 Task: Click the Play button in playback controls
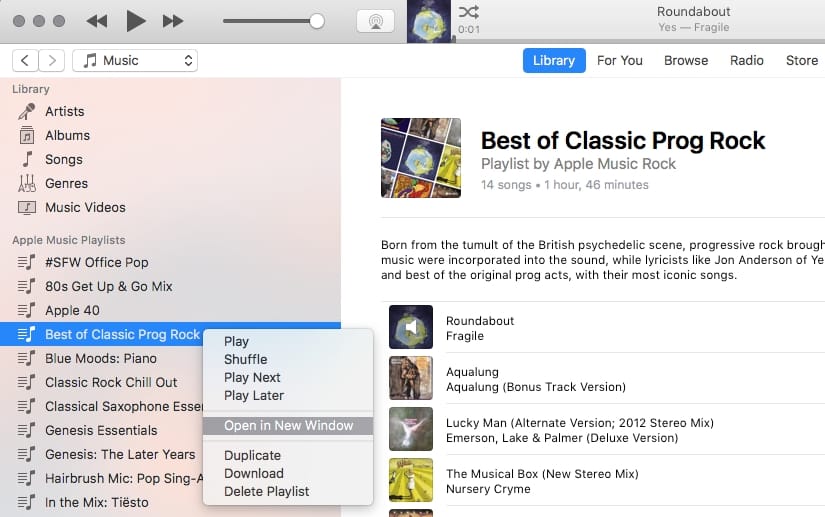click(136, 20)
